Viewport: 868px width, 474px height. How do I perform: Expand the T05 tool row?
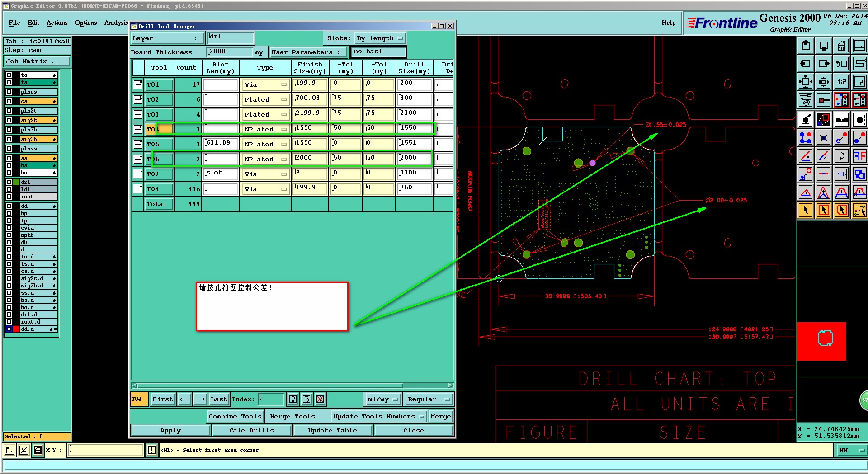(x=138, y=144)
